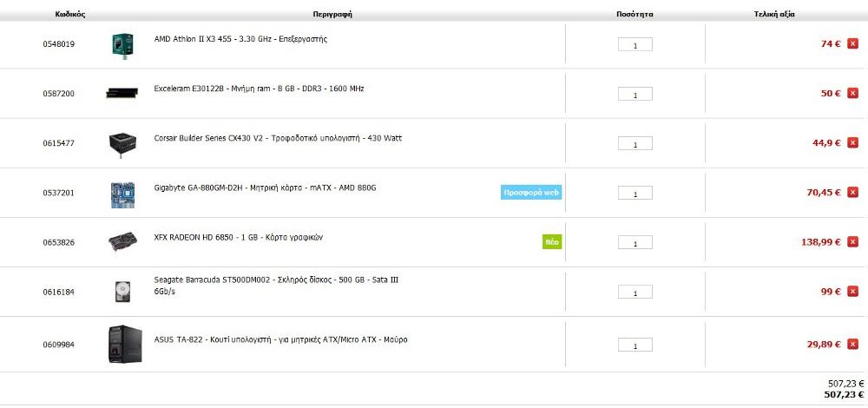View Gigabyte motherboard product thumbnail
The width and height of the screenshot is (868, 408).
[122, 194]
